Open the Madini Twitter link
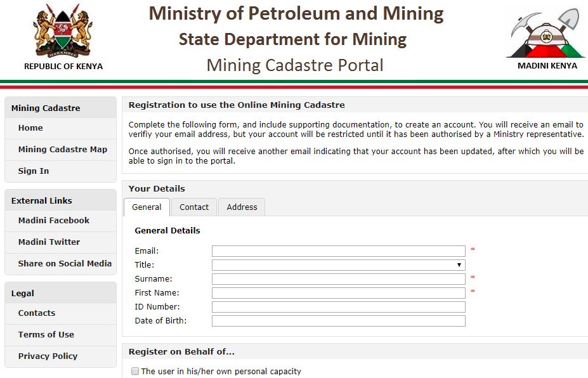 (49, 242)
